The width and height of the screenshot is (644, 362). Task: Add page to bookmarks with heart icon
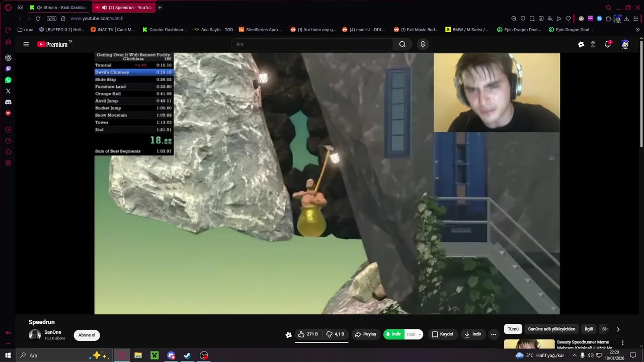coord(569,19)
